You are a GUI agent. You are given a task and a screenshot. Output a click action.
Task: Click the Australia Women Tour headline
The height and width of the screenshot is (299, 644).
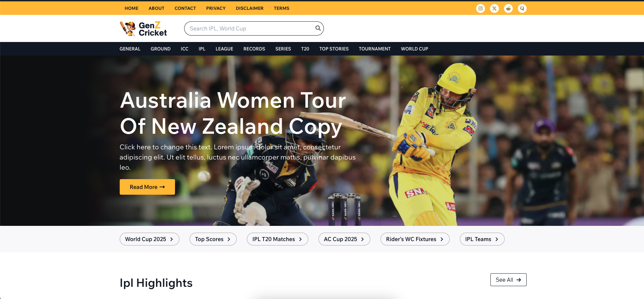tap(233, 113)
